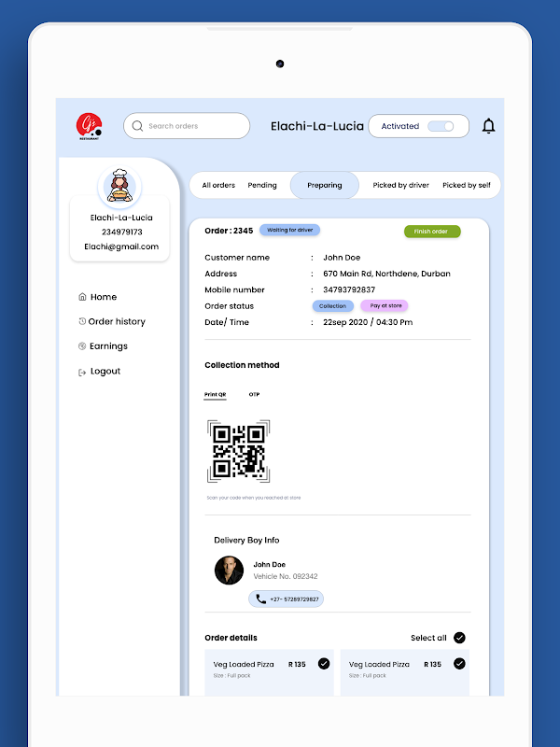Open the Picked by self tab
560x747 pixels.
[x=467, y=185]
